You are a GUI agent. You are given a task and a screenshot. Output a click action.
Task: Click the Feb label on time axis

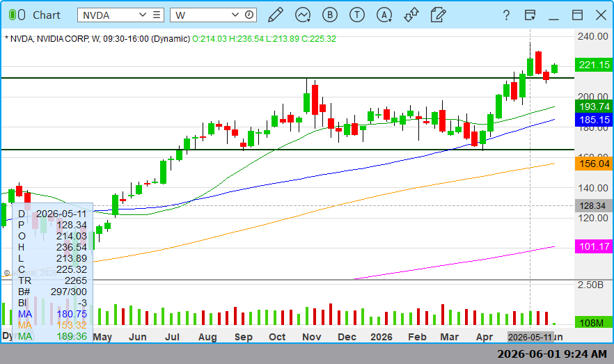click(x=417, y=337)
